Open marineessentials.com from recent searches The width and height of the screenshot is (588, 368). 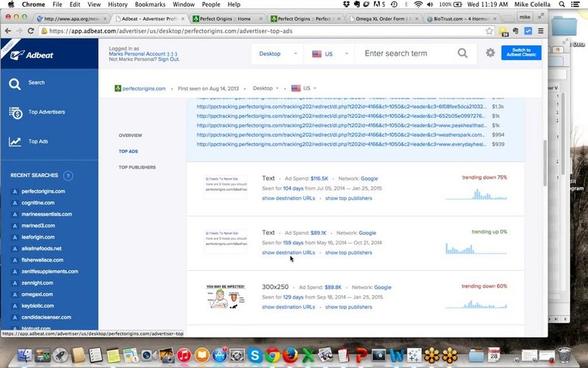pyautogui.click(x=46, y=214)
